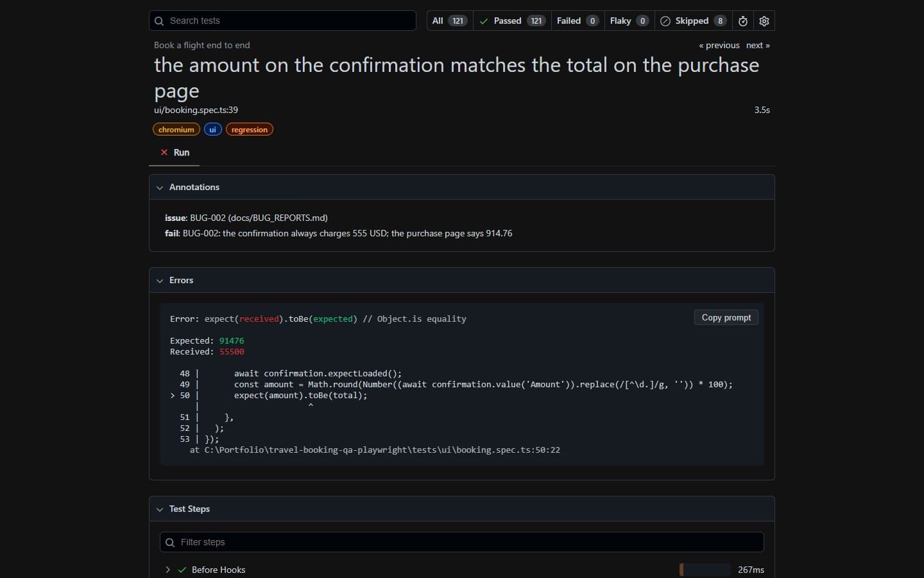Select the Run tab
Image resolution: width=924 pixels, height=578 pixels.
(175, 153)
